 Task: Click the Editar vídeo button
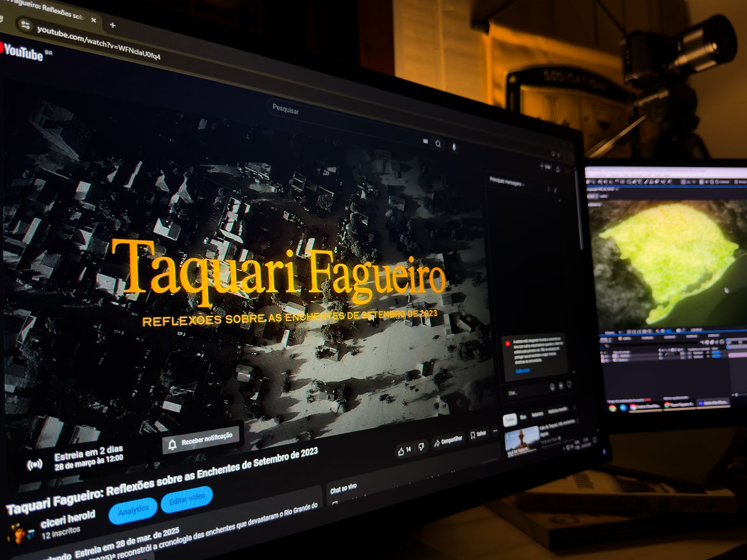click(187, 500)
